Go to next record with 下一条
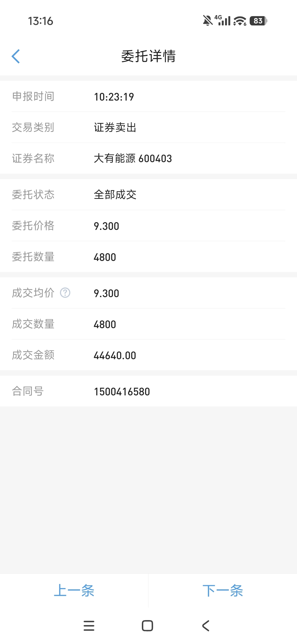 pyautogui.click(x=223, y=590)
